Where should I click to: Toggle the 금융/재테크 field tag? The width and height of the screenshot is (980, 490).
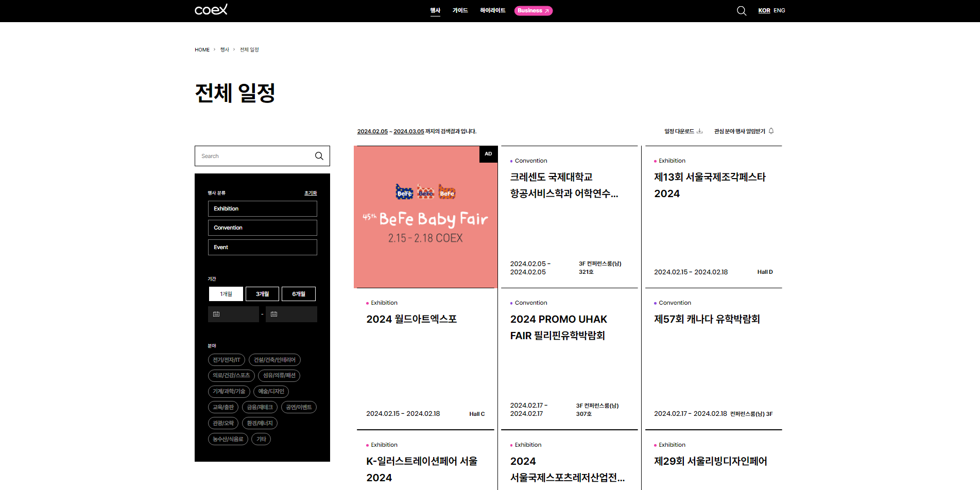point(260,407)
